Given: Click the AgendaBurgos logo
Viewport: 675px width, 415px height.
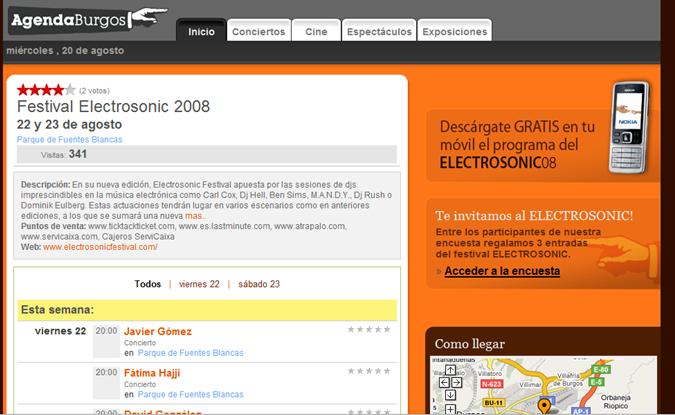Looking at the screenshot, I should click(x=88, y=20).
